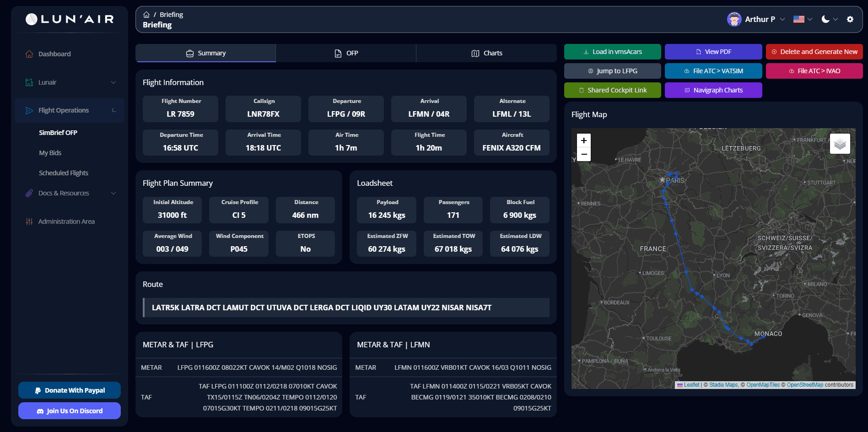Click the user avatar next to Arthur P
The width and height of the screenshot is (868, 432).
point(734,19)
